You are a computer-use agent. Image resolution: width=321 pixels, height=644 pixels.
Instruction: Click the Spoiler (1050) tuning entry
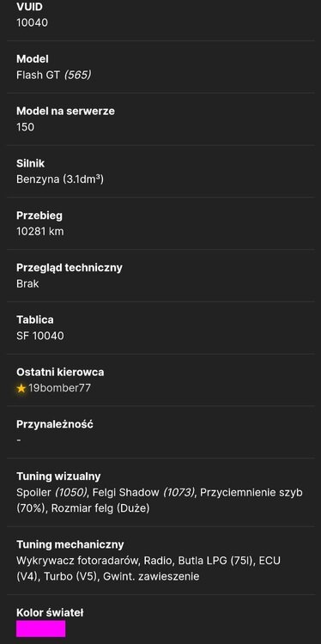coord(51,492)
